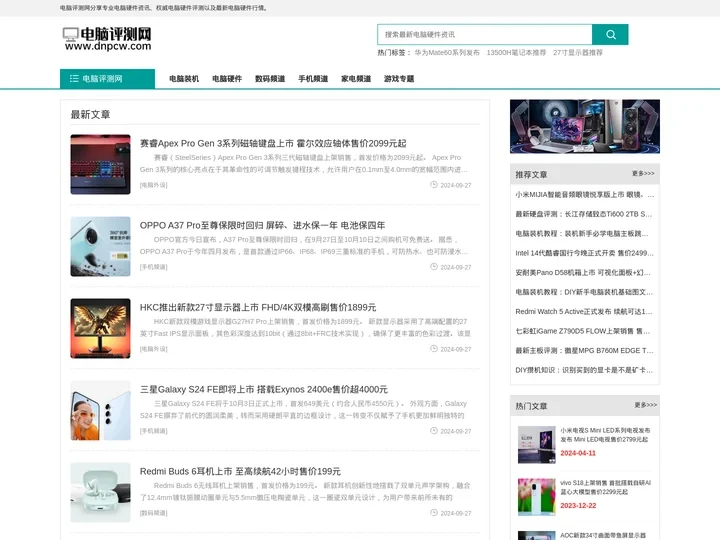Viewport: 720px width, 540px height.
Task: Open the 三星Galaxy S24 FE即将上市 article title
Action: tap(264, 389)
